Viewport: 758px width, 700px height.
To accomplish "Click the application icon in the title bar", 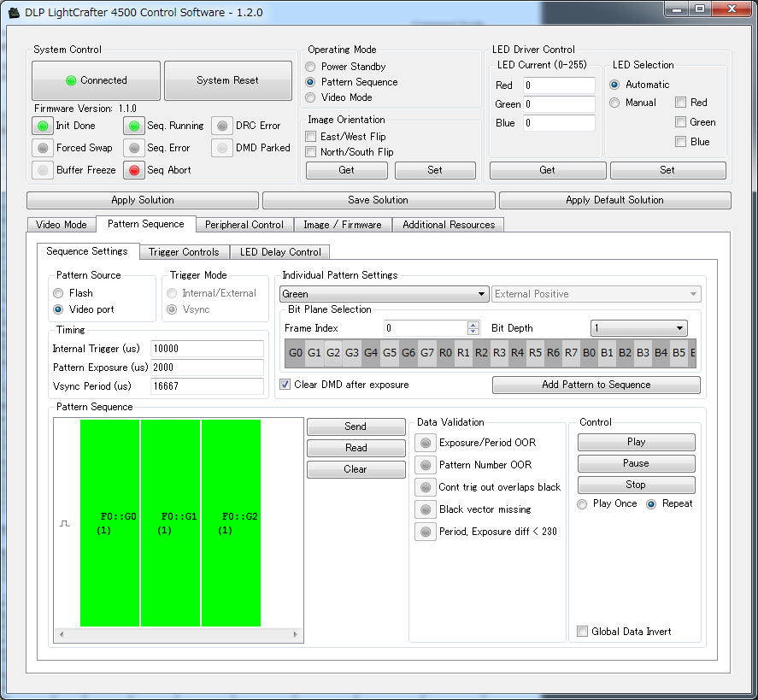I will 15,13.
